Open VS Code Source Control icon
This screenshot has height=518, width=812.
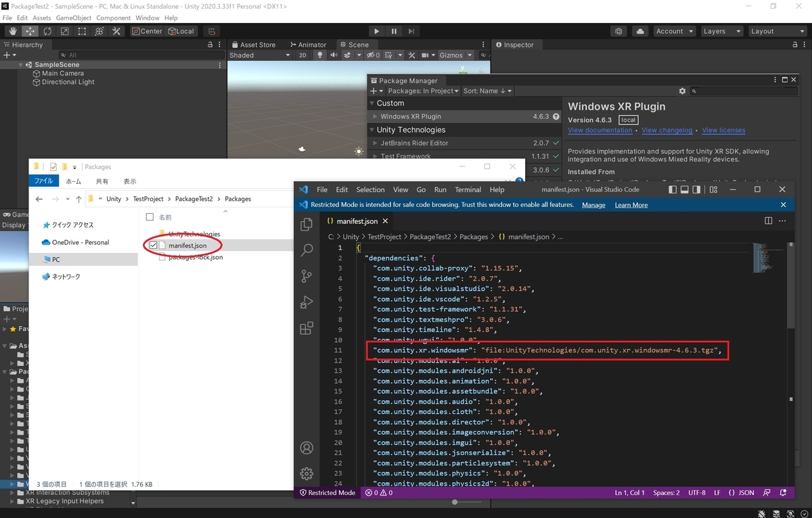(307, 276)
